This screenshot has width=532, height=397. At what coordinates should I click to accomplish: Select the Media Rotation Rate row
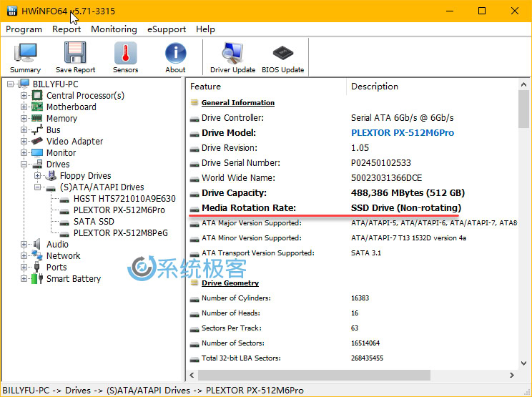coord(353,207)
